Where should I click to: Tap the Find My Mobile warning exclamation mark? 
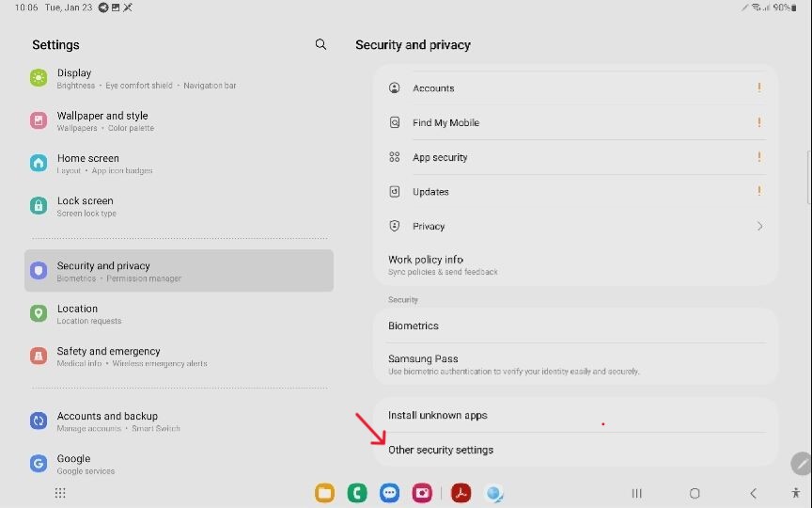pyautogui.click(x=759, y=121)
